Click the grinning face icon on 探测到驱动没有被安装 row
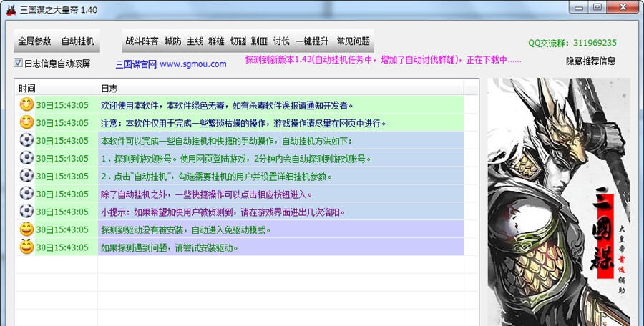This screenshot has height=326, width=644. pyautogui.click(x=26, y=230)
